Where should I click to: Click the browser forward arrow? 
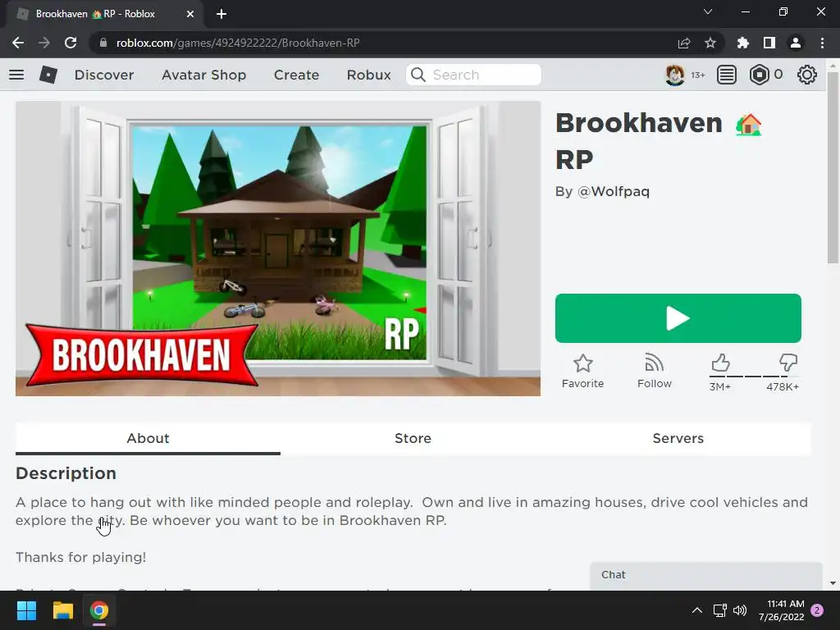pyautogui.click(x=44, y=43)
